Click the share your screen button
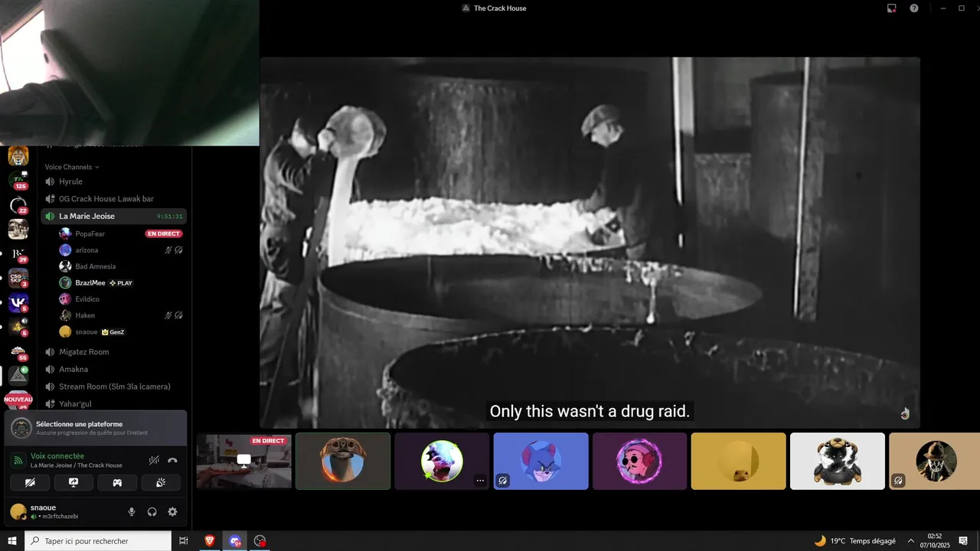 (x=73, y=482)
